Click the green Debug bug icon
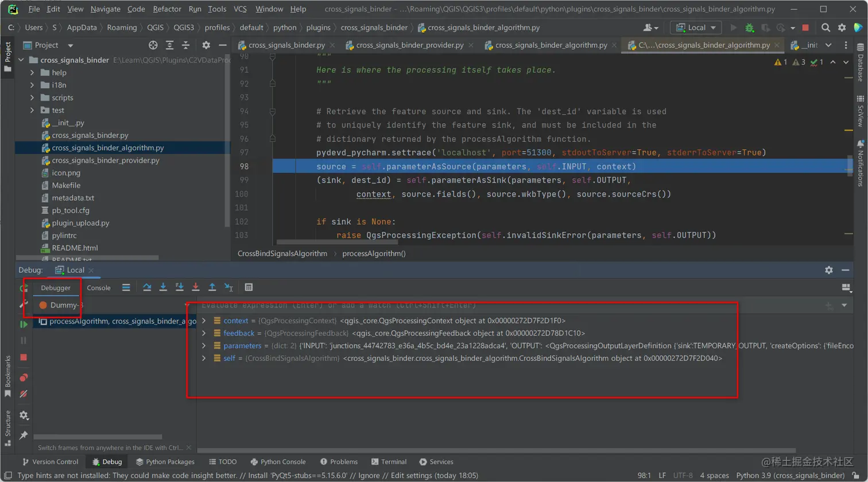The height and width of the screenshot is (482, 868). pyautogui.click(x=749, y=28)
